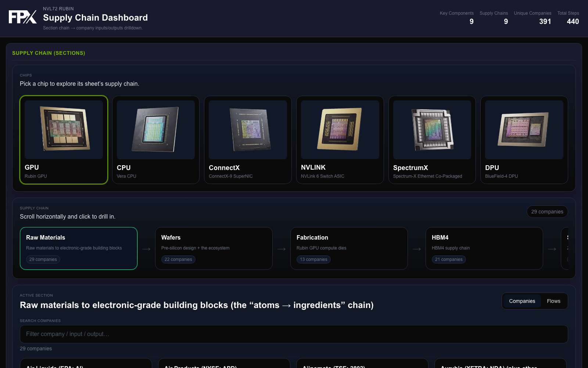Viewport: 588px width, 368px height.
Task: Click the 29 companies pill under Raw Materials
Action: pyautogui.click(x=43, y=259)
